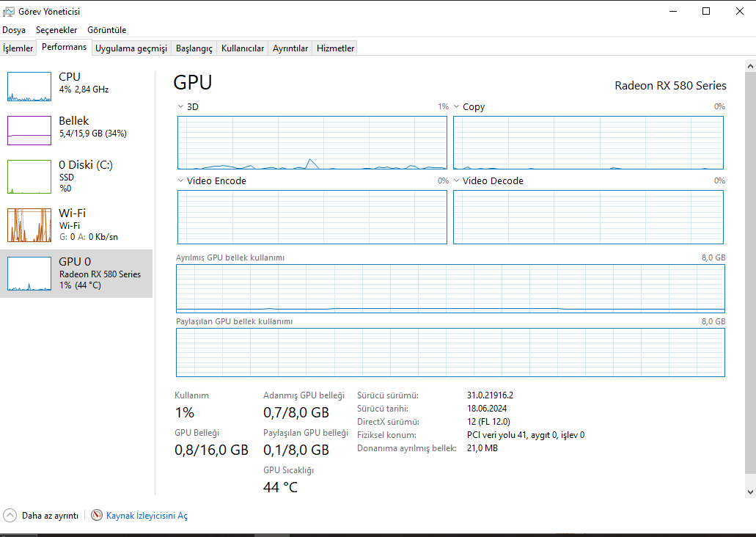Select the GPU 0 graph thumbnail
Image resolution: width=756 pixels, height=537 pixels.
[29, 274]
